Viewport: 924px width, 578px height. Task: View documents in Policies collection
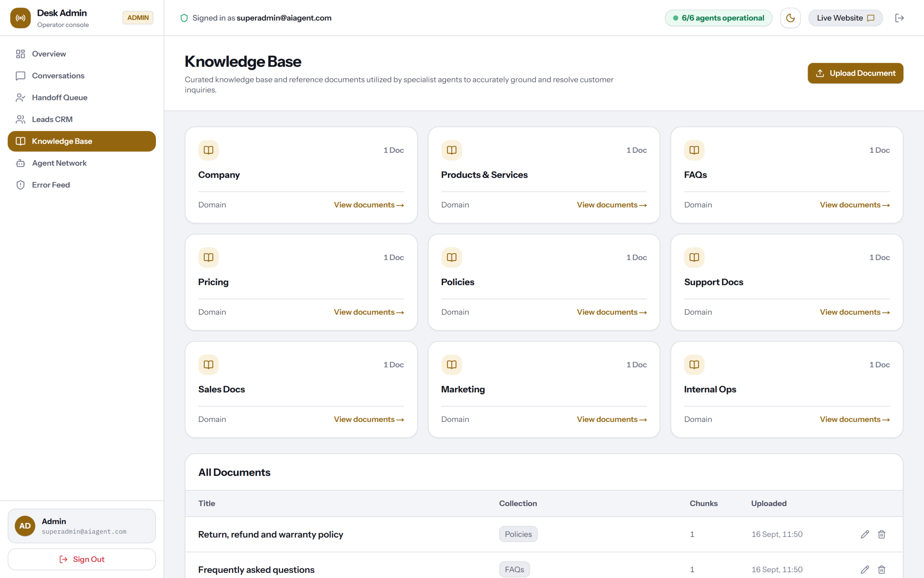pos(612,312)
